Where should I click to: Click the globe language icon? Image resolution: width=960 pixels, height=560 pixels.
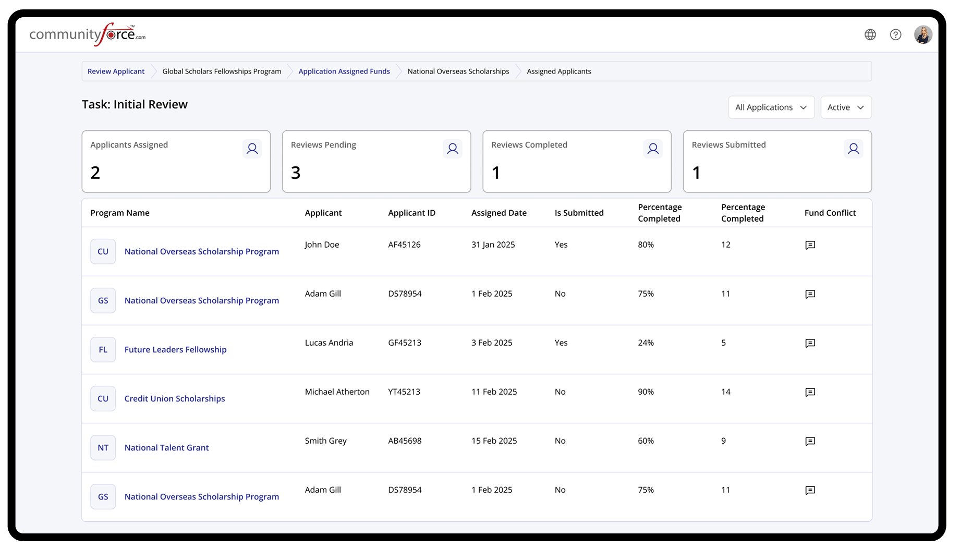(870, 34)
